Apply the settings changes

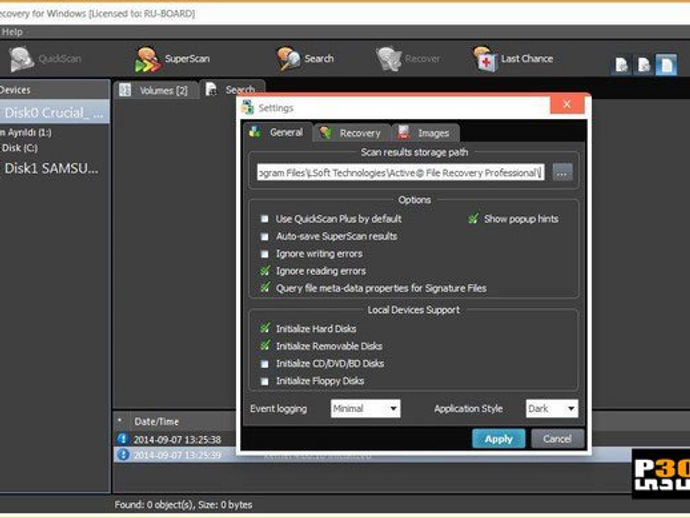tap(499, 439)
